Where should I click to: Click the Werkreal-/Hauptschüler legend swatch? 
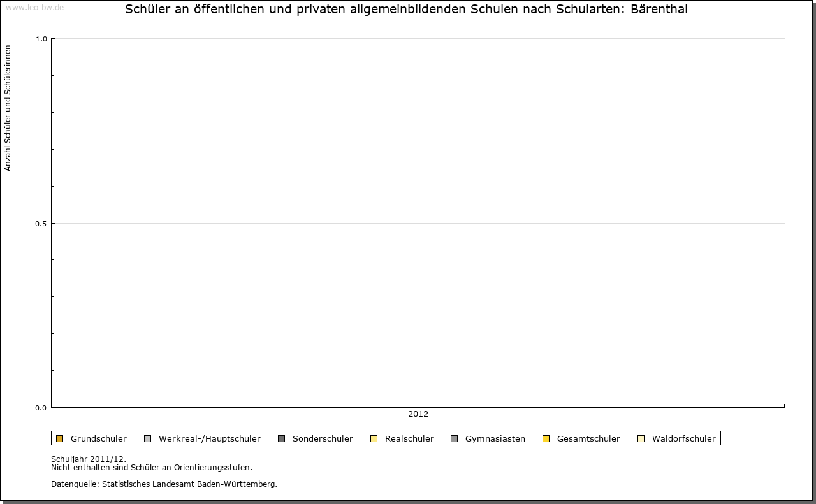point(147,438)
